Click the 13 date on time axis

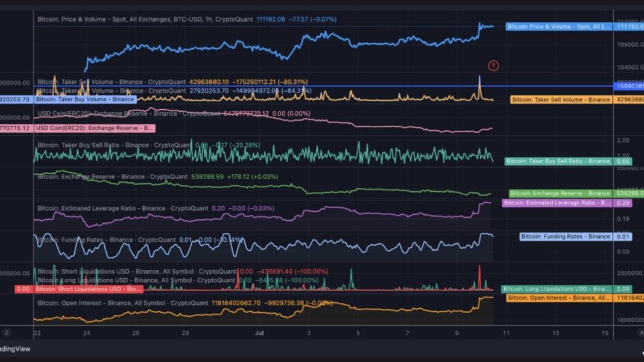click(x=555, y=333)
